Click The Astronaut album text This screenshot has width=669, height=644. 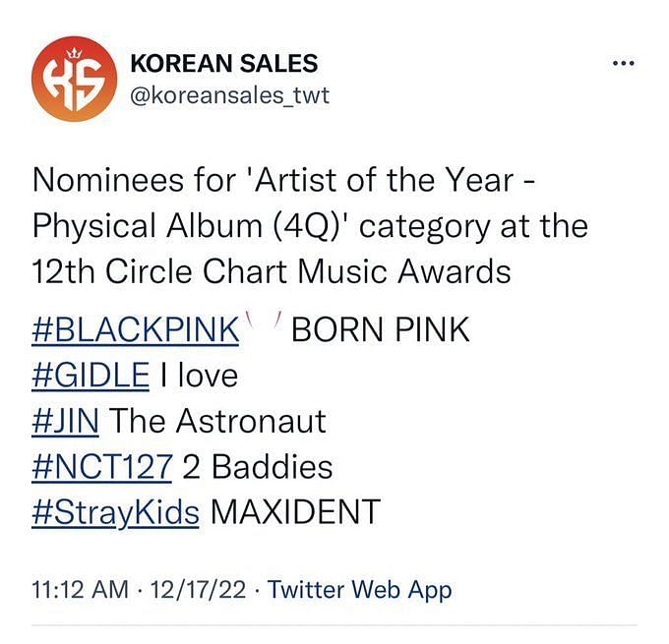[218, 421]
